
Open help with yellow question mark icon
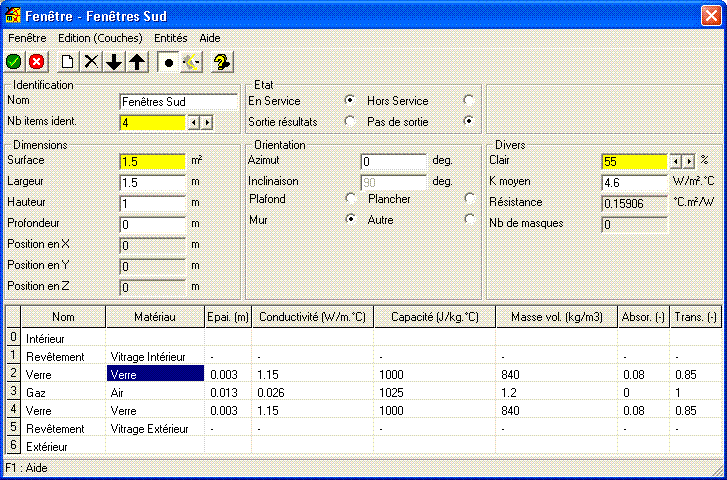coord(222,62)
